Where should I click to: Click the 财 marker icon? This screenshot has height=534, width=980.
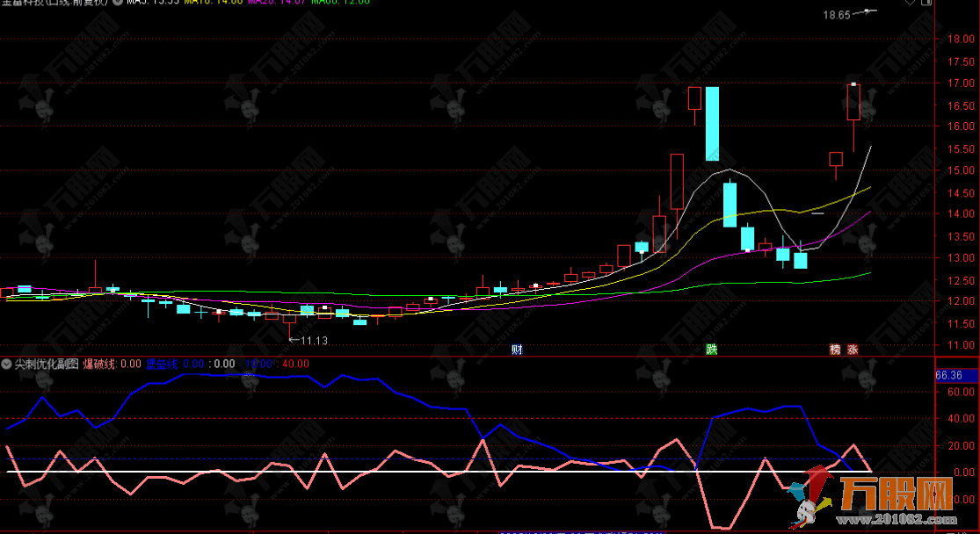click(517, 350)
